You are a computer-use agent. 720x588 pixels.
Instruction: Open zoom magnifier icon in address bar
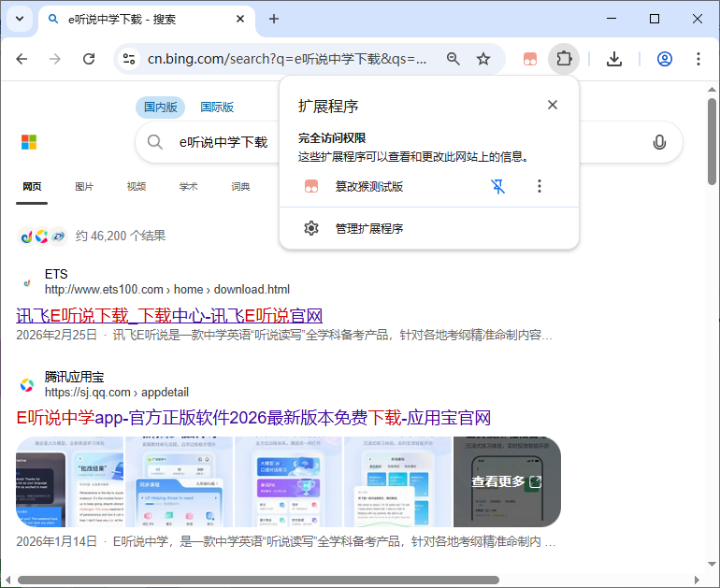coord(454,59)
